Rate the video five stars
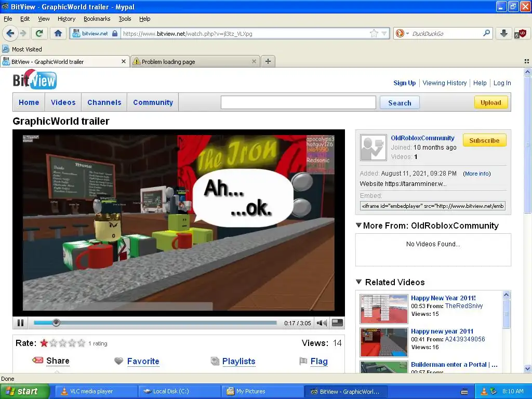Screen dimensions: 532x399 [x=82, y=343]
